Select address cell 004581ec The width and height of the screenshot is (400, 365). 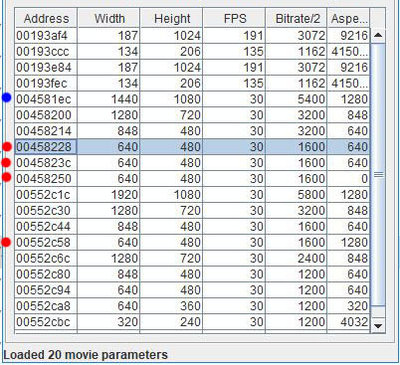click(x=46, y=99)
